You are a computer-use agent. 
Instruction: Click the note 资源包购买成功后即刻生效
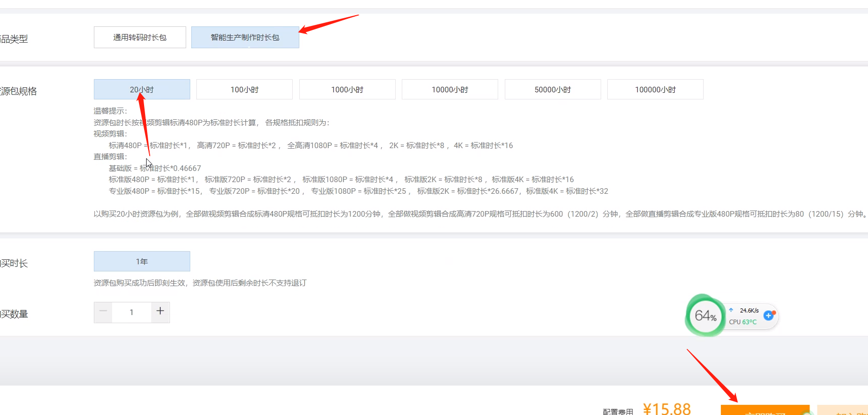click(140, 283)
